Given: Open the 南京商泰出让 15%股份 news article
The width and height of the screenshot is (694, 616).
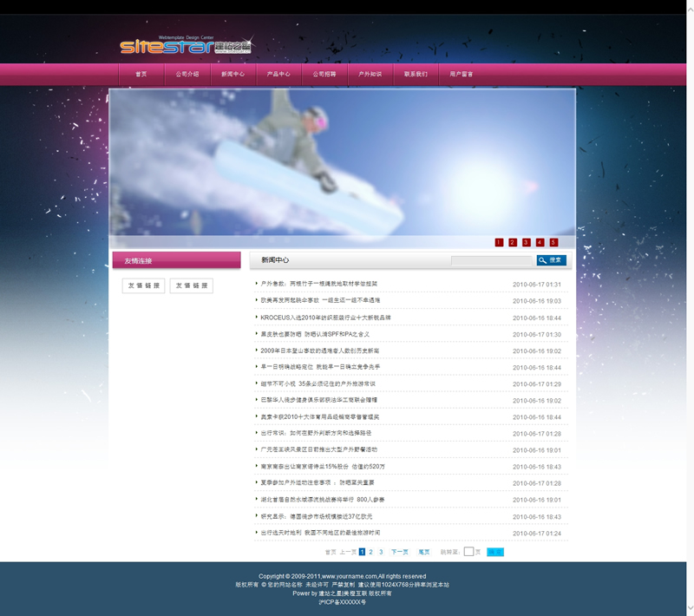Looking at the screenshot, I should tap(322, 467).
